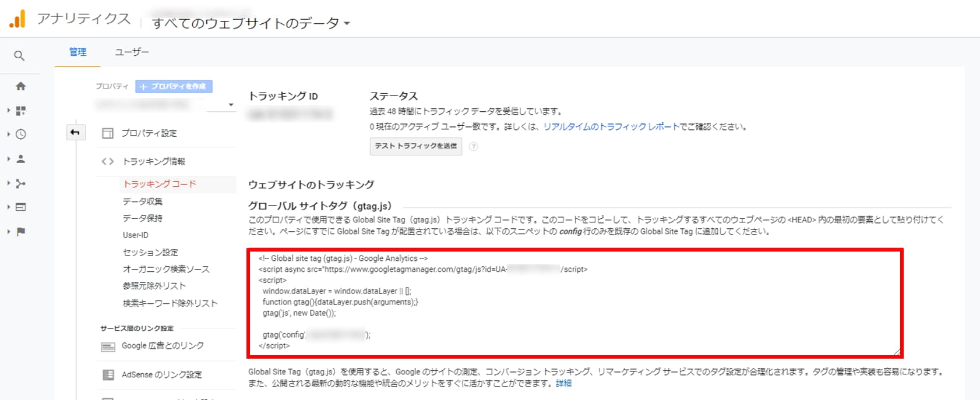The image size is (980, 400).
Task: Open the 検索キーワード除外リスト menu item
Action: tap(170, 303)
